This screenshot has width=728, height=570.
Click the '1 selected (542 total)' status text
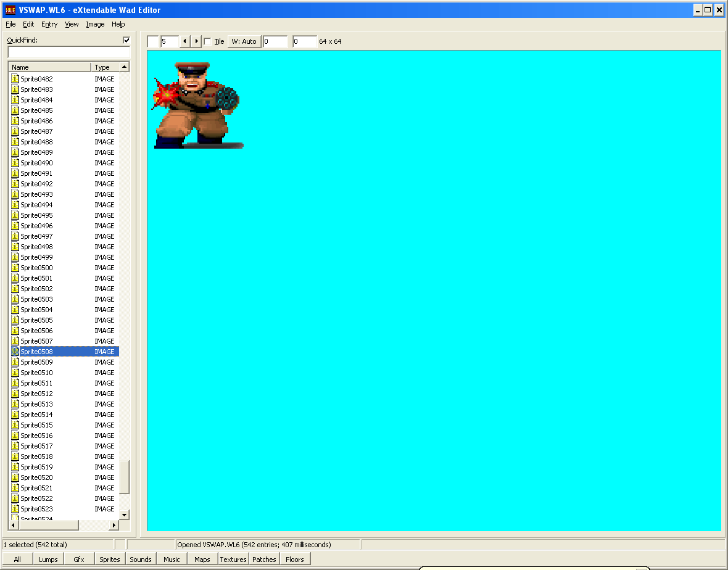(x=35, y=545)
